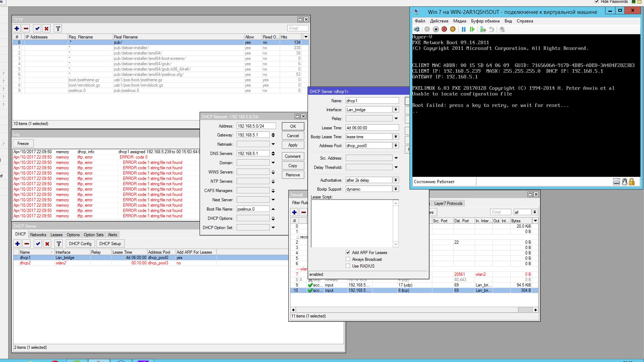Viewport: 644px width, 362px height.
Task: Enable selected DHCP server with the checkmark icon
Action: 38,244
